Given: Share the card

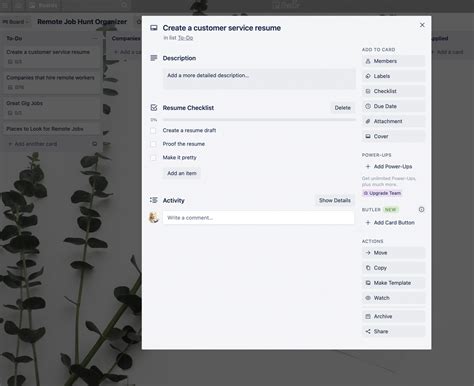Looking at the screenshot, I should coord(393,331).
